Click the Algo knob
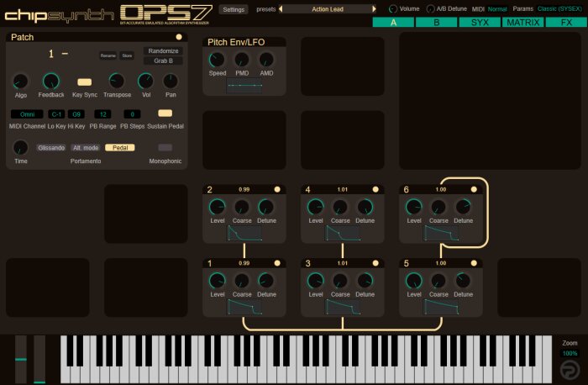 [21, 82]
